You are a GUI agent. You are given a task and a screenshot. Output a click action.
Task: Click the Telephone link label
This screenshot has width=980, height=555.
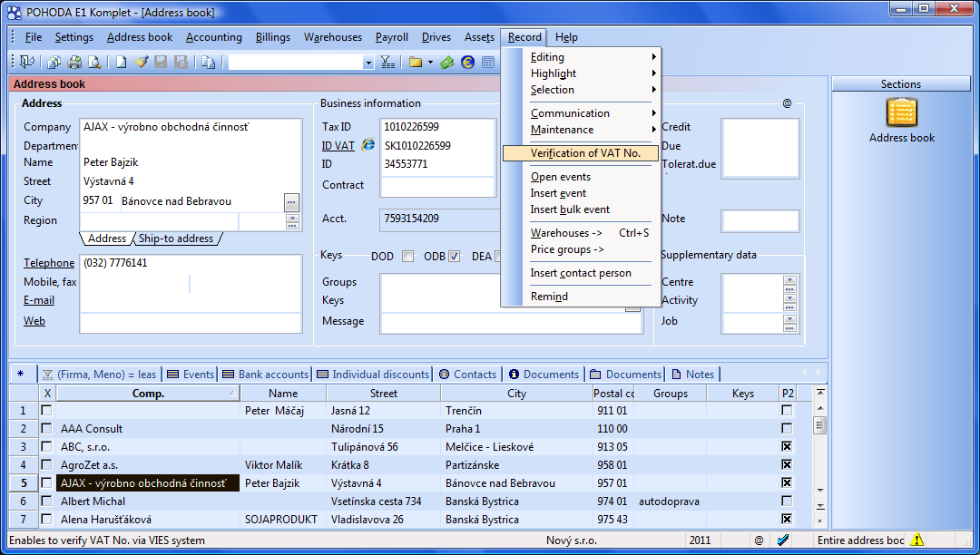pyautogui.click(x=49, y=263)
